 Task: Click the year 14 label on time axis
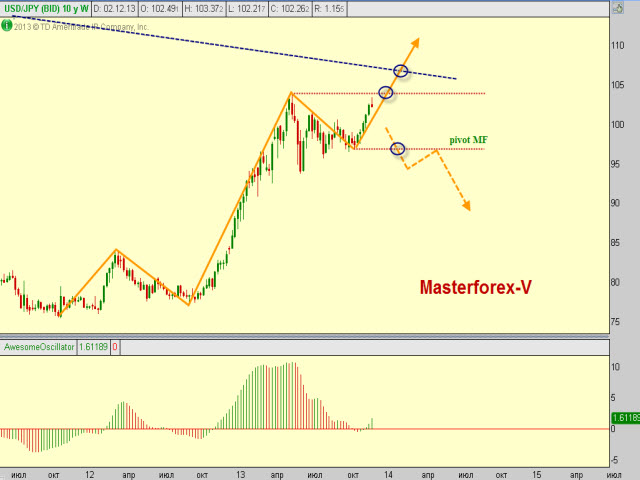click(x=388, y=475)
